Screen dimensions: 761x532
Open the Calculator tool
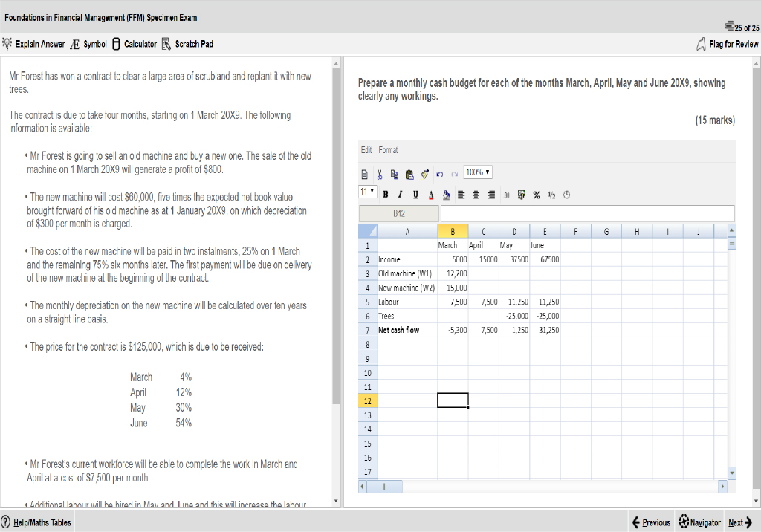pos(135,45)
